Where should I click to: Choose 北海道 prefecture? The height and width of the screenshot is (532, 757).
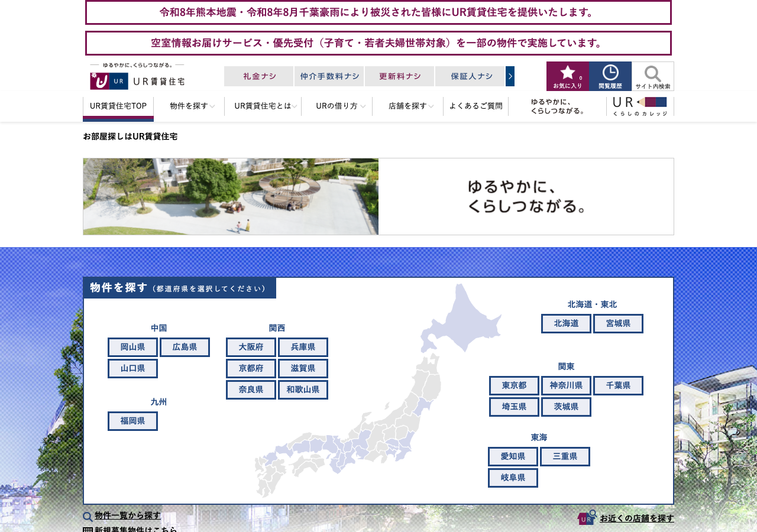(x=566, y=324)
